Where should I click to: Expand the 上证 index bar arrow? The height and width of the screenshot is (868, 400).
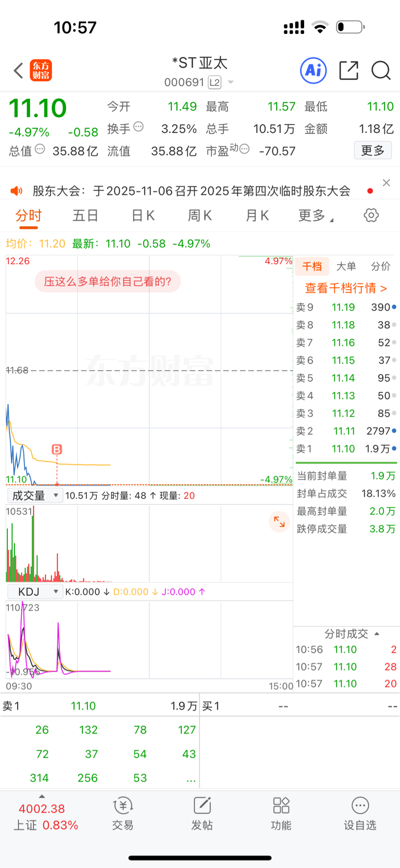tap(42, 797)
